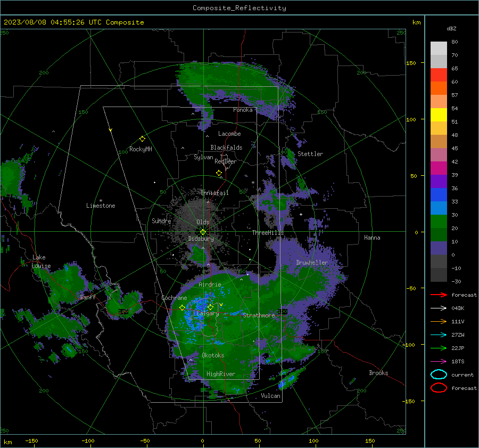Click the purple 10 dBZ color swatch
This screenshot has width=479, height=448.
[x=439, y=248]
